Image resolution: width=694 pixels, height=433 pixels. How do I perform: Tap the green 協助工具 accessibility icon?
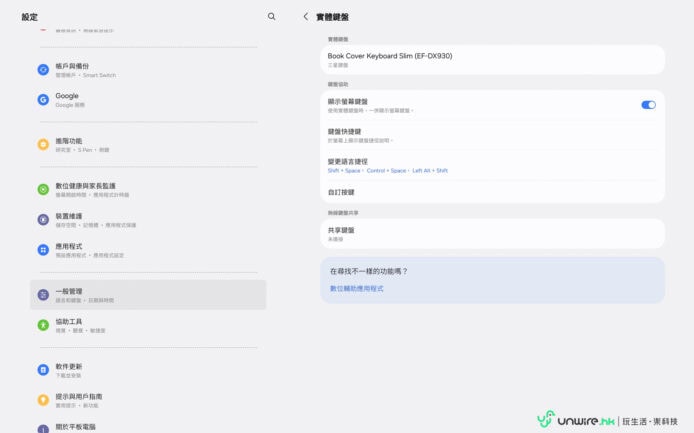pos(43,325)
